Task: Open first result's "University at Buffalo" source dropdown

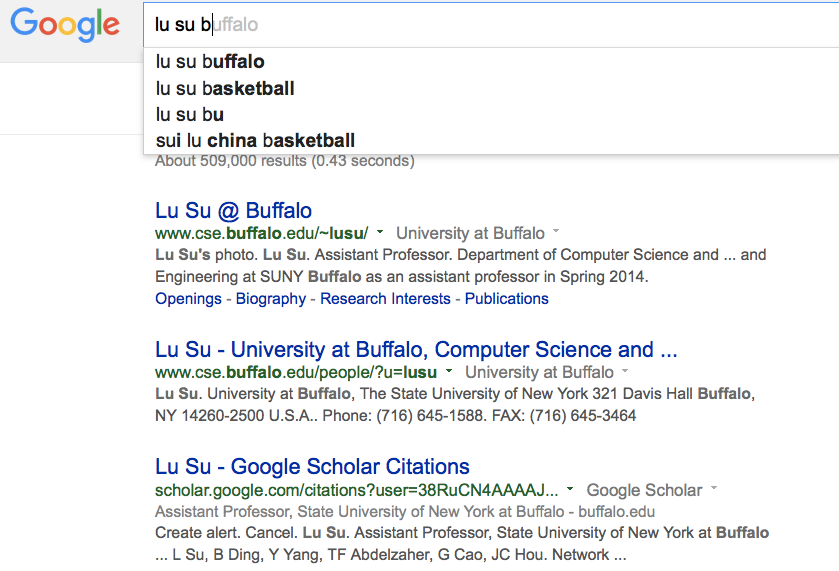Action: (554, 234)
